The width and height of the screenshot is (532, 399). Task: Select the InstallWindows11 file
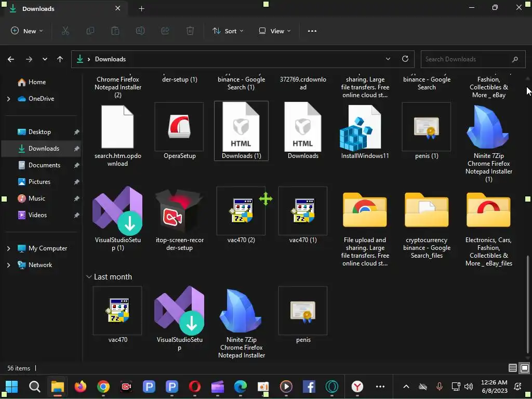click(365, 131)
